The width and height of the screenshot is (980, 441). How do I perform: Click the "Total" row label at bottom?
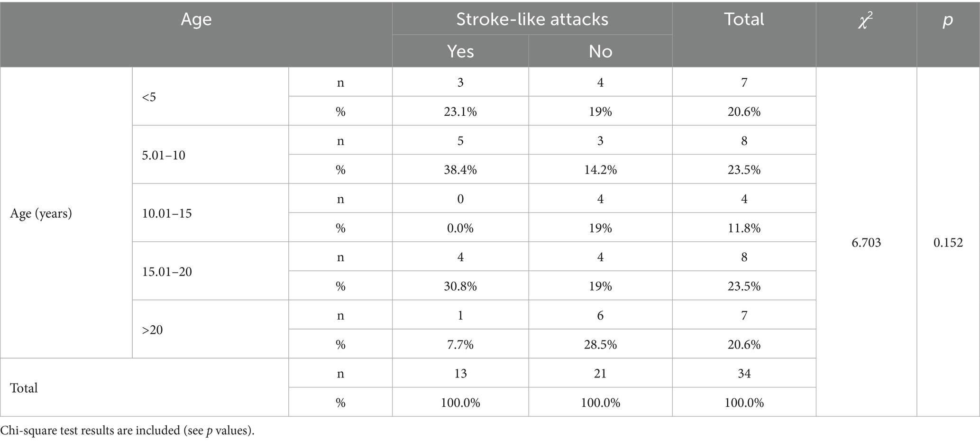(x=24, y=388)
